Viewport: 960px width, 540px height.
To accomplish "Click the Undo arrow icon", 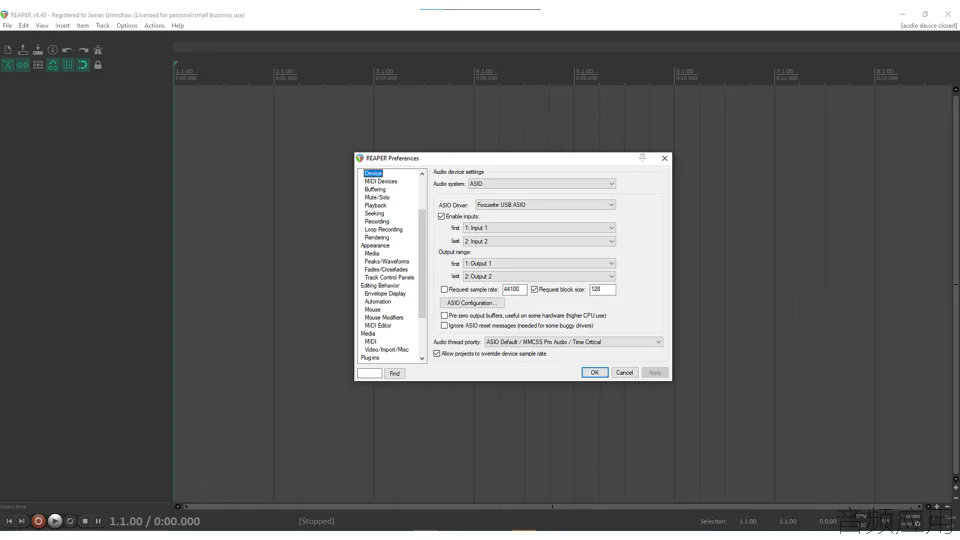I will (67, 50).
